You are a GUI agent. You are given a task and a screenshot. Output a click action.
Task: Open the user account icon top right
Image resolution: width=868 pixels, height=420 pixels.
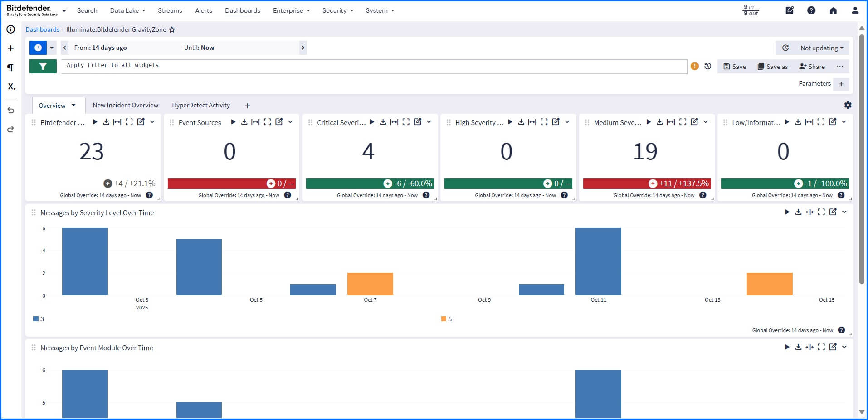(x=855, y=10)
